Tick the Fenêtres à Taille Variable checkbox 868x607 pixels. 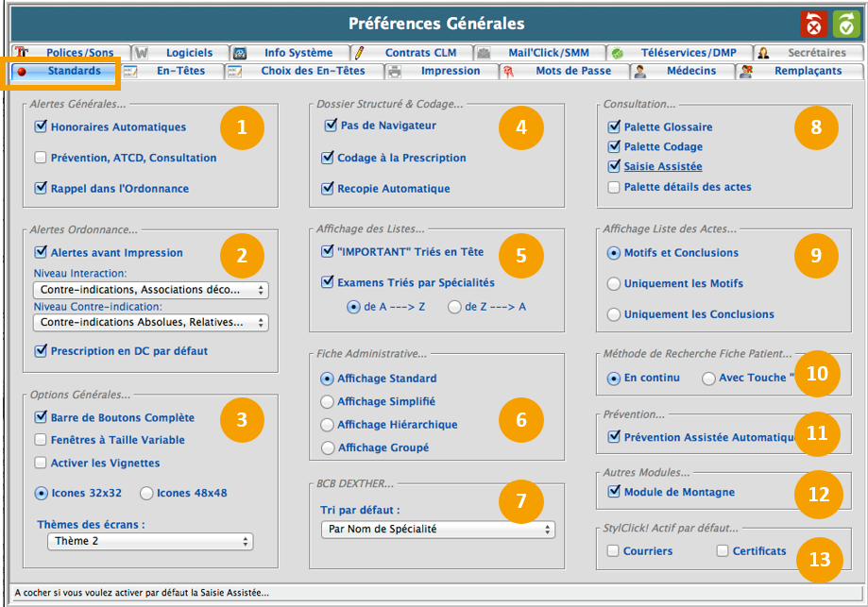(41, 440)
